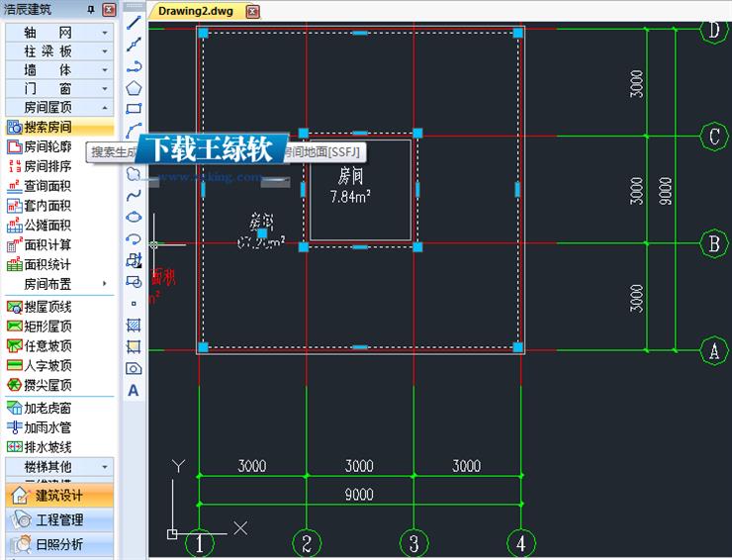Viewport: 732px width, 560px height.
Task: Select the Hatch fill tool
Action: pos(134,326)
